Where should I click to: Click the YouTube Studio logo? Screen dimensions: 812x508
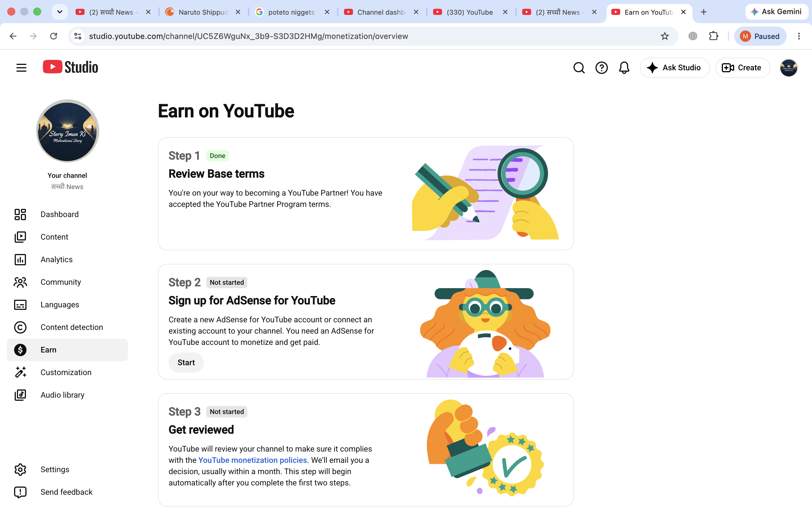(70, 67)
